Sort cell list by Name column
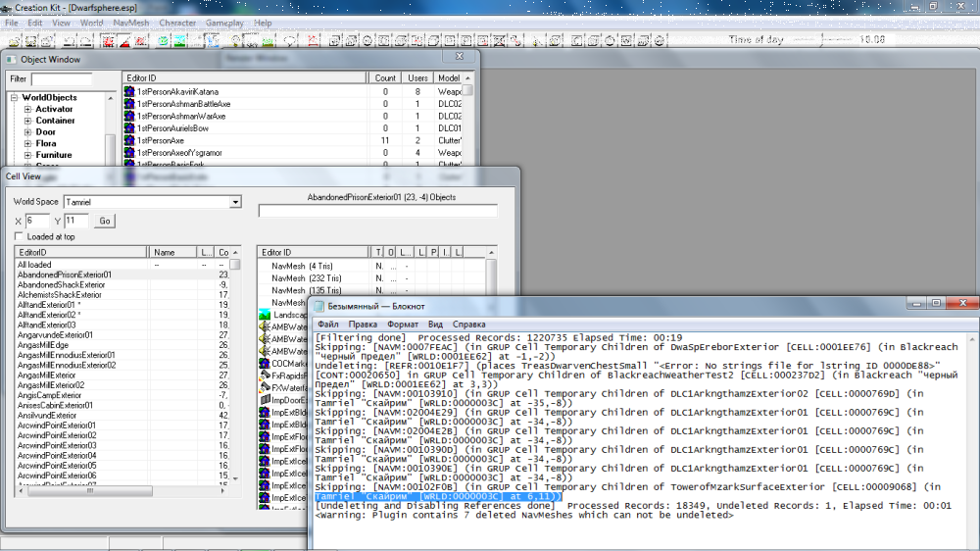This screenshot has width=980, height=551. [173, 253]
